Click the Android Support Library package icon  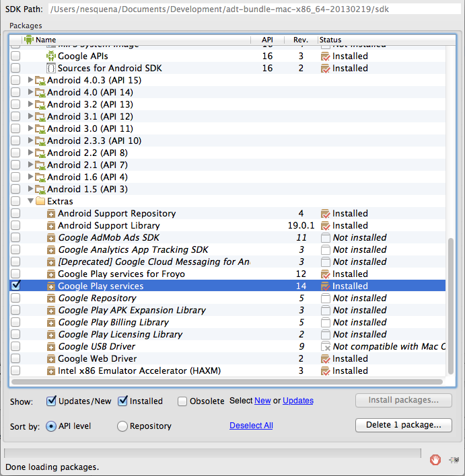pos(51,226)
